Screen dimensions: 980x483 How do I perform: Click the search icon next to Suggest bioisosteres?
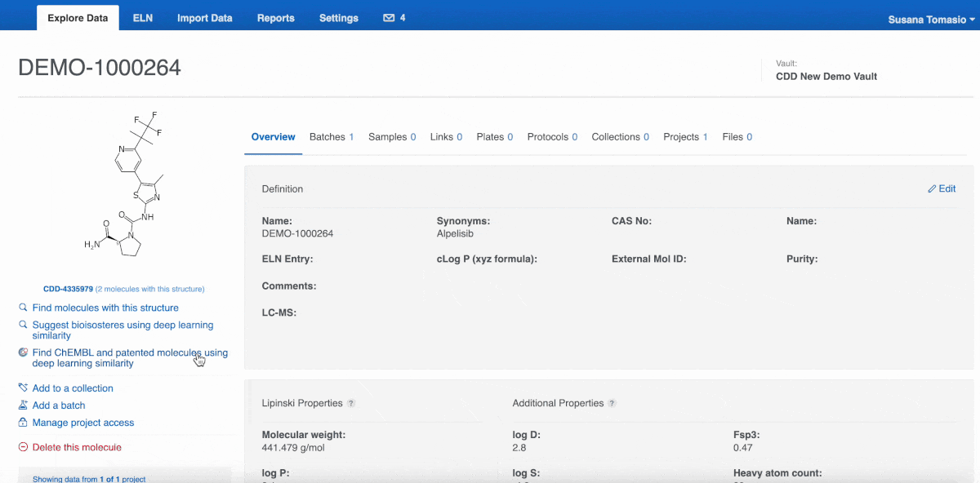point(23,325)
